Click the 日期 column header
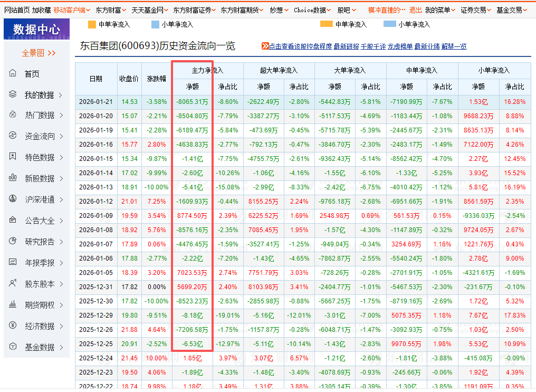The width and height of the screenshot is (536, 392). pos(96,79)
